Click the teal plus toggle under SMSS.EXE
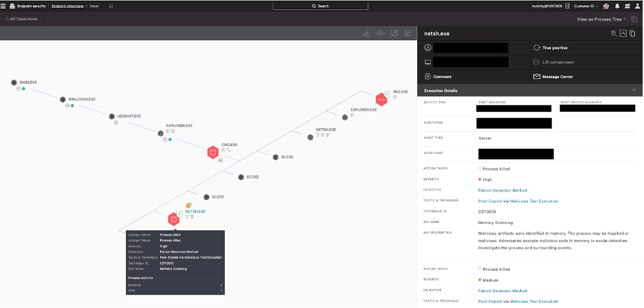The image size is (644, 308). point(24,89)
